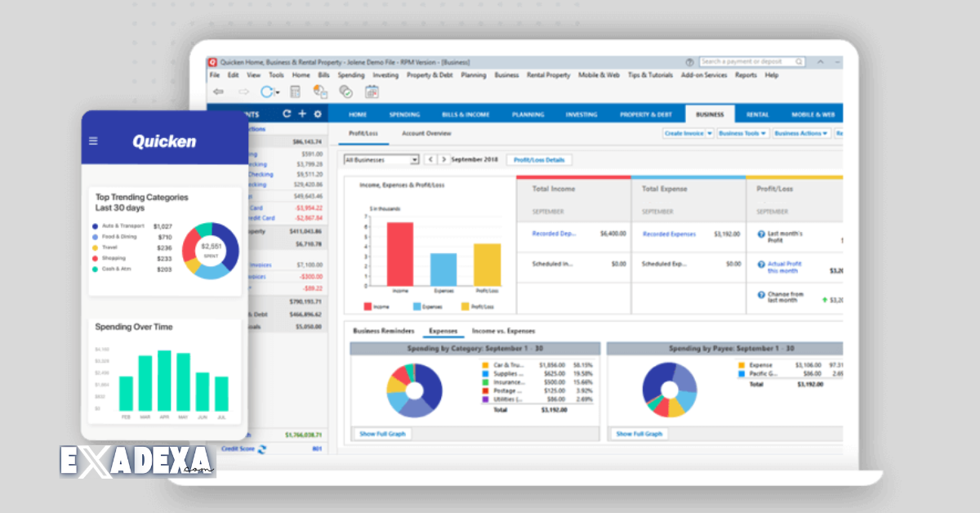Click the back navigation arrow
The width and height of the screenshot is (980, 513).
point(218,91)
